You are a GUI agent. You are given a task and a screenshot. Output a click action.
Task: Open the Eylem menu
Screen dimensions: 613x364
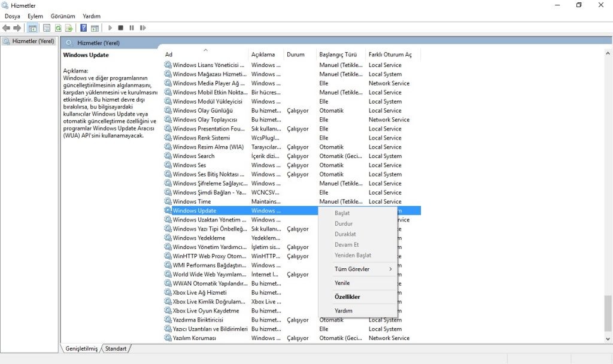click(x=35, y=16)
